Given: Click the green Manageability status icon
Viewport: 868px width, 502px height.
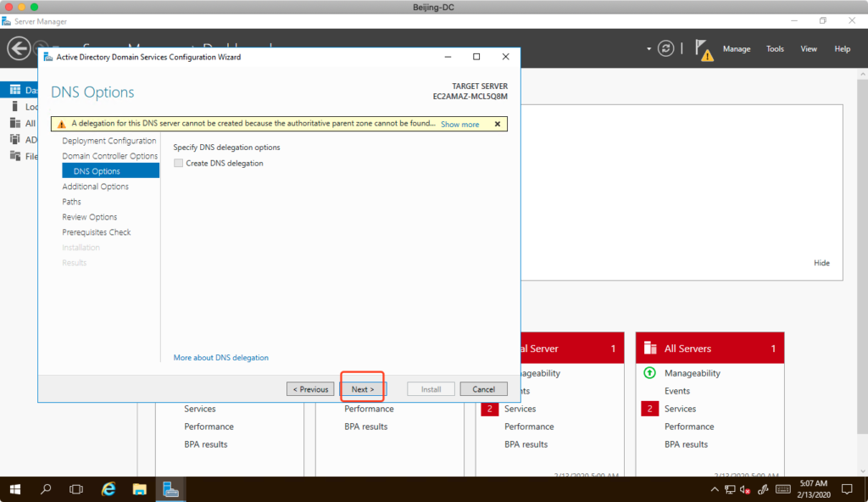Looking at the screenshot, I should (x=650, y=373).
